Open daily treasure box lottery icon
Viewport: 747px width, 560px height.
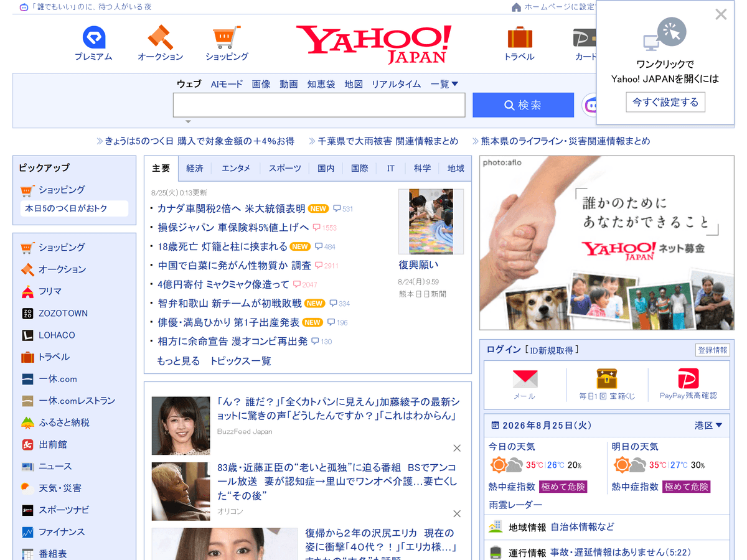607,379
